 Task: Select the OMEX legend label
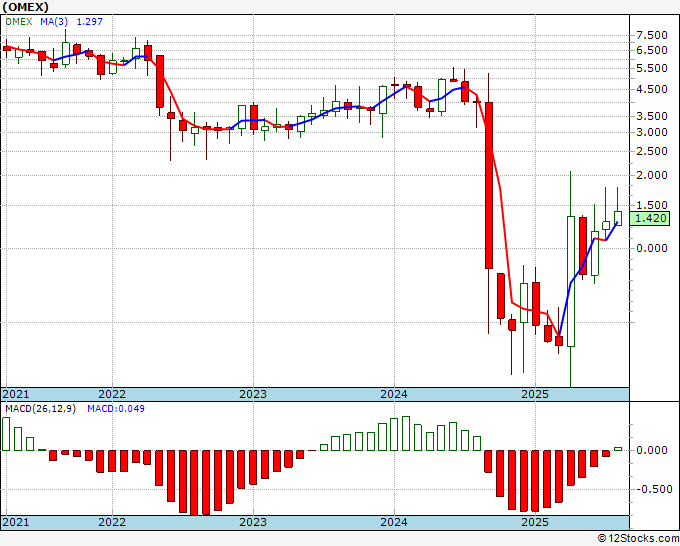pos(19,22)
